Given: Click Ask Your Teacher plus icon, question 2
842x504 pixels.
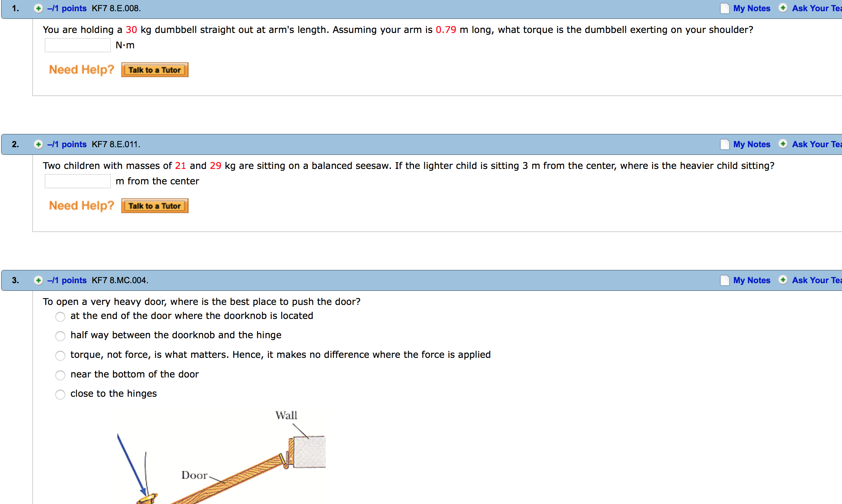Looking at the screenshot, I should 783,144.
